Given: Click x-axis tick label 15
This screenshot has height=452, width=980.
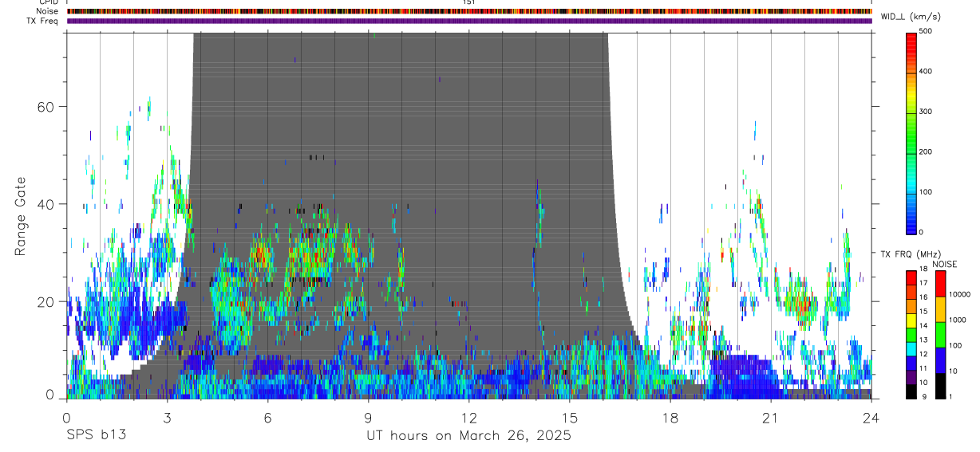Looking at the screenshot, I should coord(570,418).
